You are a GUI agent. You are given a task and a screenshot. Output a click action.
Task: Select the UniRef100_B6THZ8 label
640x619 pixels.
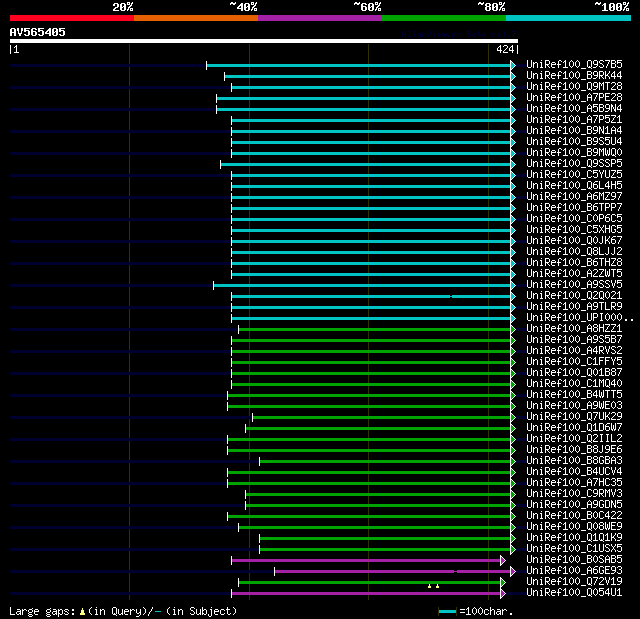point(574,263)
